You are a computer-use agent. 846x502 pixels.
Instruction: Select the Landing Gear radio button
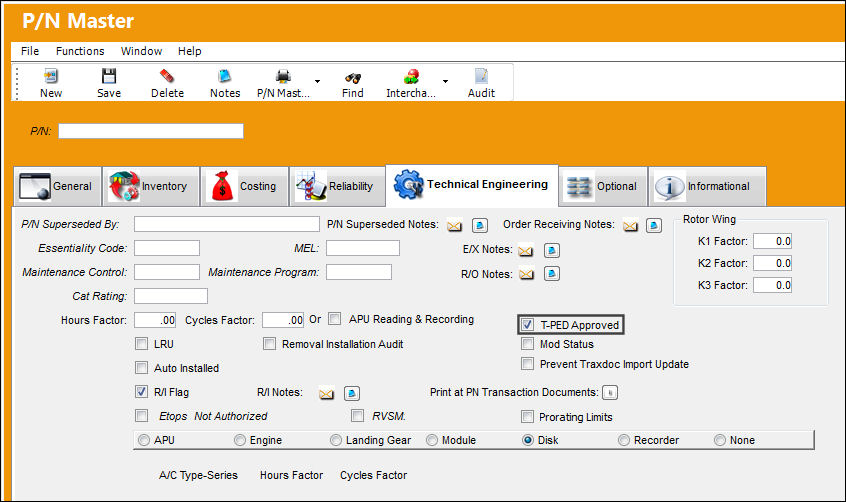[x=336, y=440]
